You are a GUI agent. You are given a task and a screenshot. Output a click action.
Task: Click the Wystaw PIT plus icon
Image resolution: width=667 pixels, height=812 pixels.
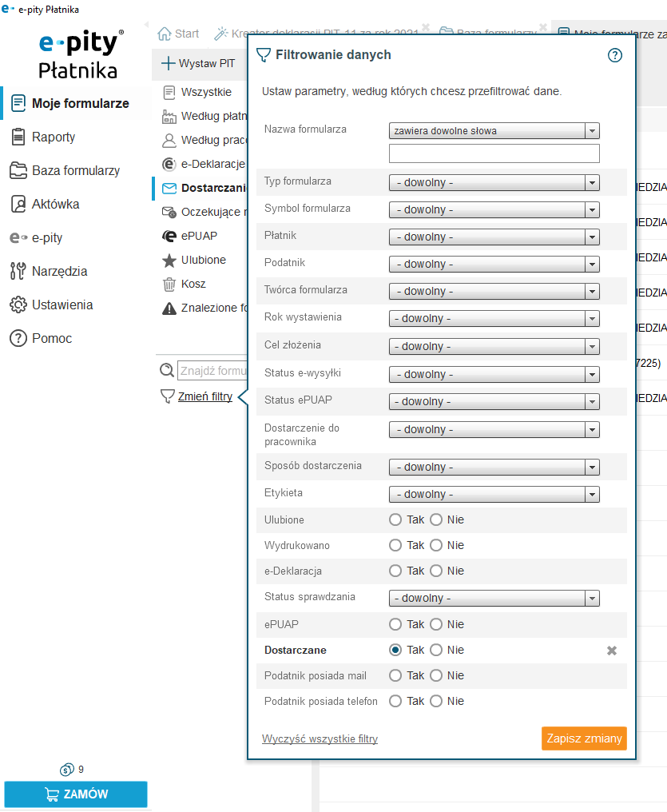pos(169,63)
